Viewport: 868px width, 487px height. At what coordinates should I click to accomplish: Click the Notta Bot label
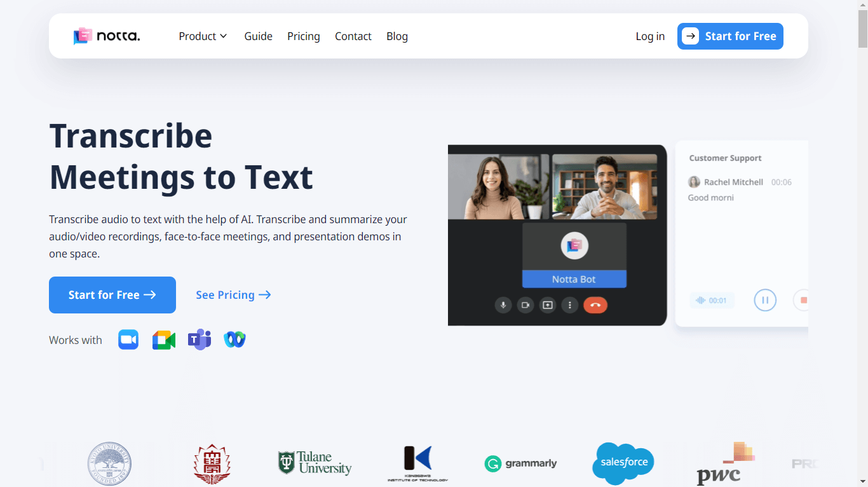coord(574,279)
